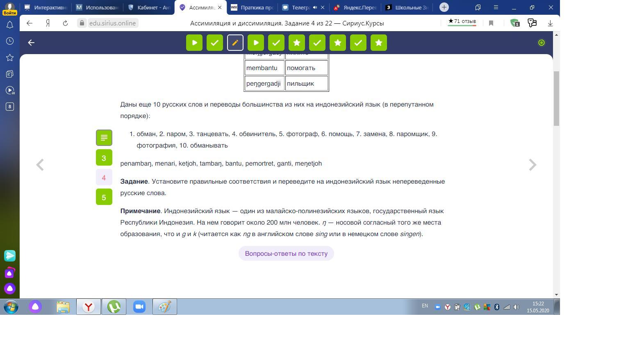The height and width of the screenshot is (364, 619).
Task: Click Вопросы-ответы по тексту button
Action: [x=286, y=254]
